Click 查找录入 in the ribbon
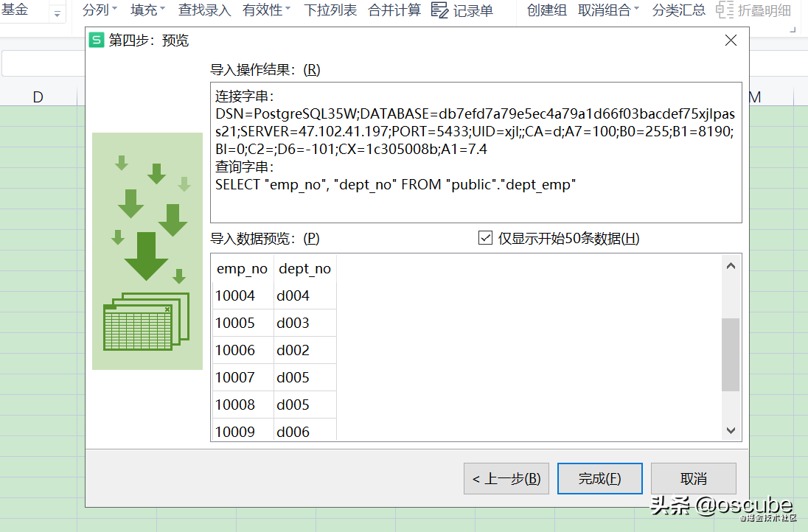The height and width of the screenshot is (532, 808). (204, 10)
